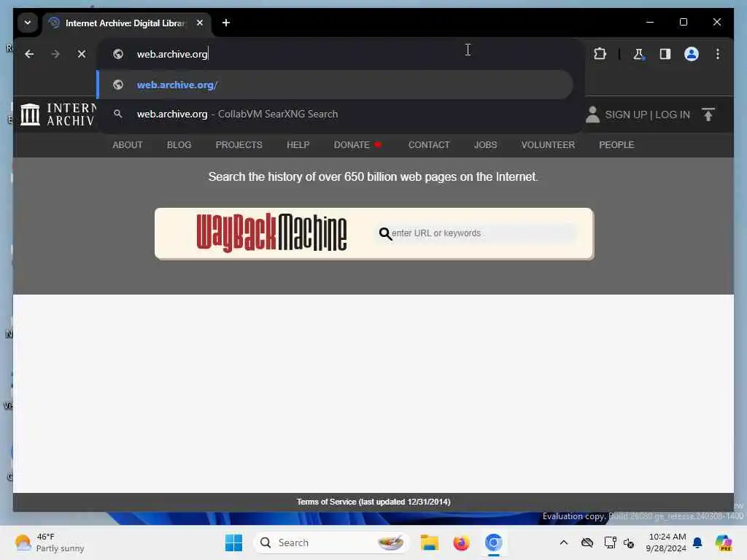Open Firefox from taskbar
Viewport: 747px width, 560px height.
coord(461,542)
